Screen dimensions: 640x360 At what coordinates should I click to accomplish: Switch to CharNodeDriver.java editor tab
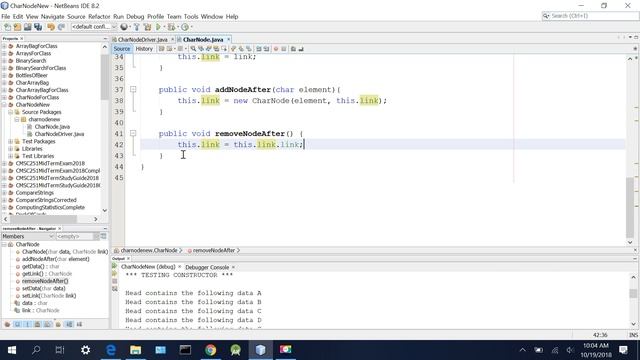(142, 40)
